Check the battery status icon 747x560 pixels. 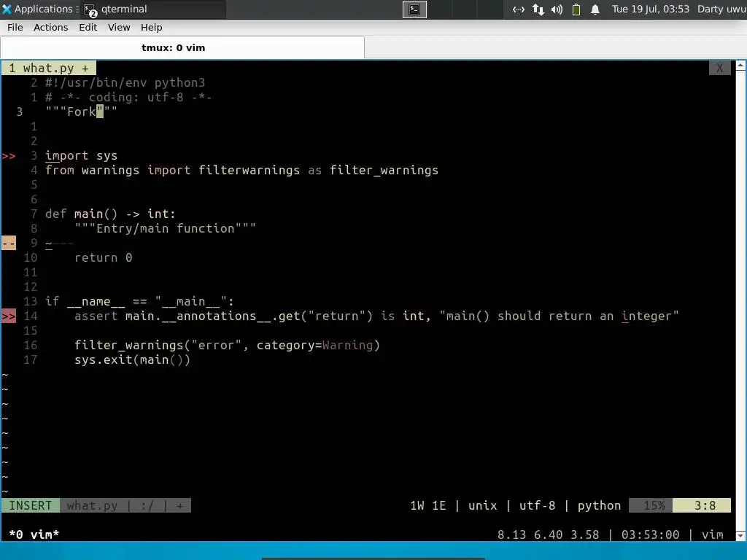[x=576, y=9]
